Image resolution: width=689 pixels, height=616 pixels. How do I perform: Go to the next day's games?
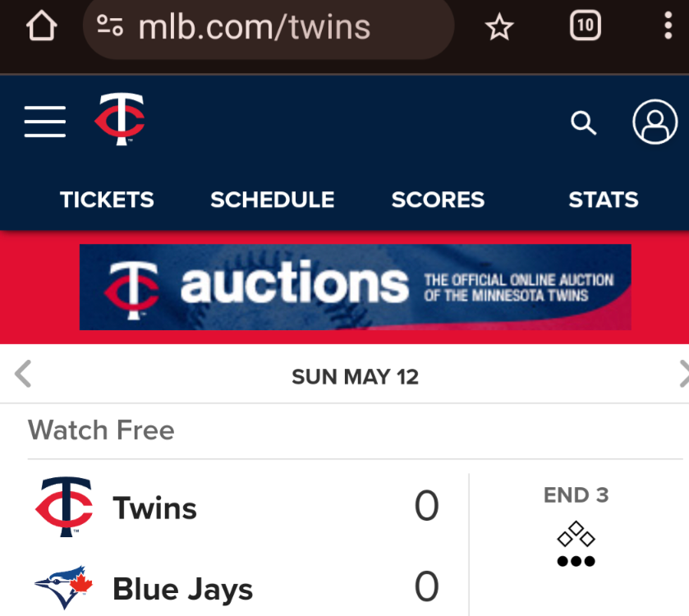point(682,375)
